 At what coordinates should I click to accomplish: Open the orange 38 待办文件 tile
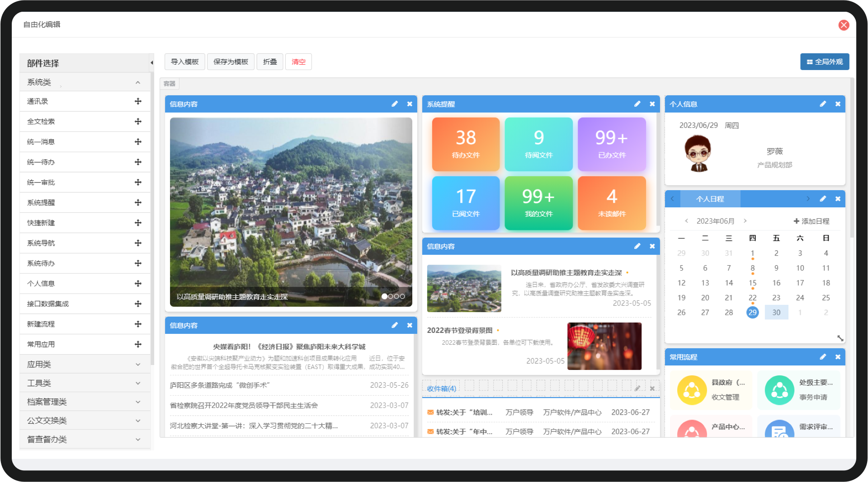pyautogui.click(x=466, y=145)
